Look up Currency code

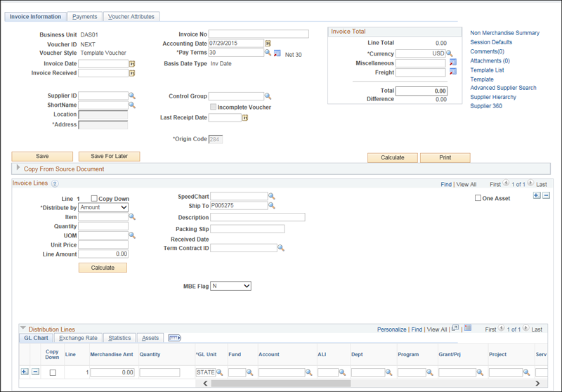(x=450, y=54)
